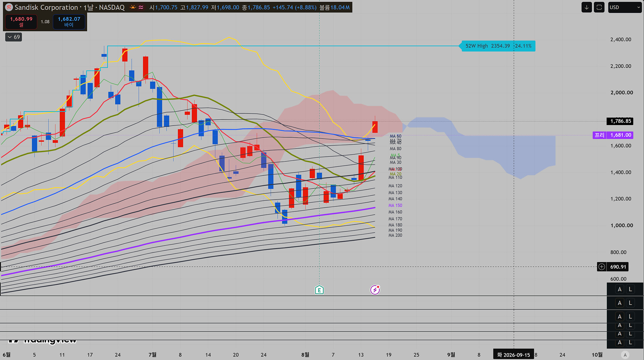Toggle the round A button bottom right

625,355
